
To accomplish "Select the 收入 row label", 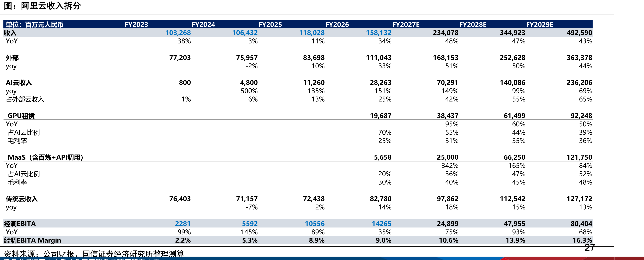I will click(10, 33).
